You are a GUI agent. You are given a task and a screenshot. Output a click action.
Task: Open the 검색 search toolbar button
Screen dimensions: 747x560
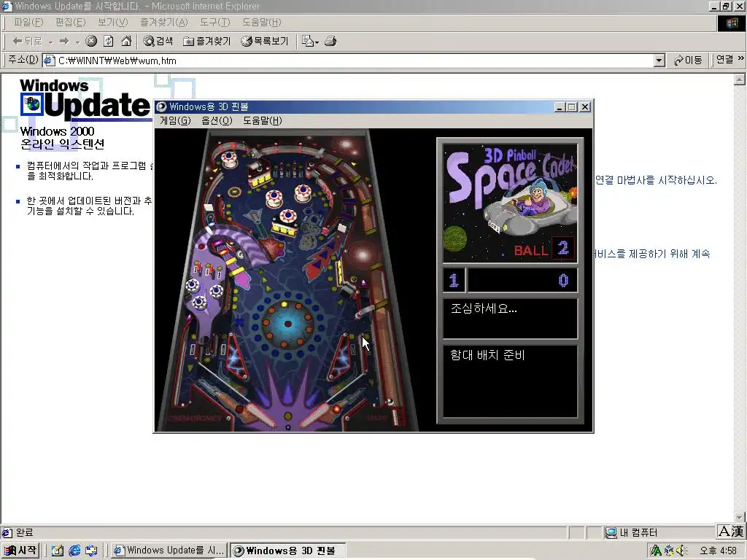(158, 42)
